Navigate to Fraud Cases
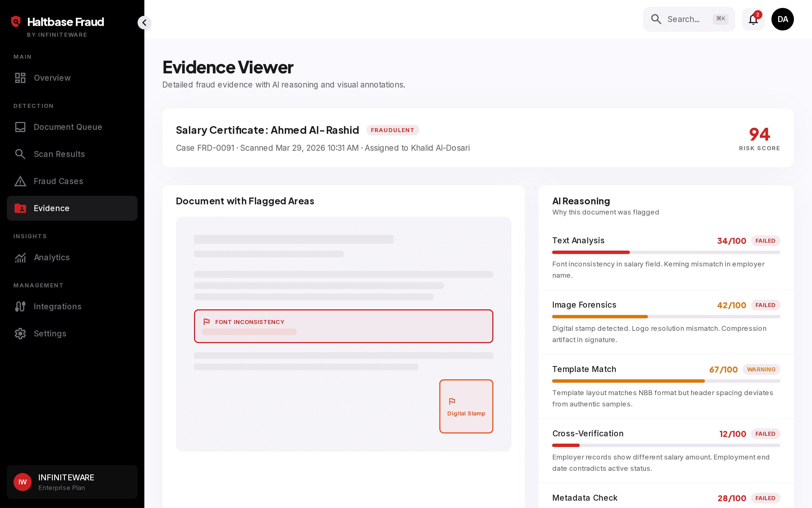The height and width of the screenshot is (508, 812). (x=72, y=181)
